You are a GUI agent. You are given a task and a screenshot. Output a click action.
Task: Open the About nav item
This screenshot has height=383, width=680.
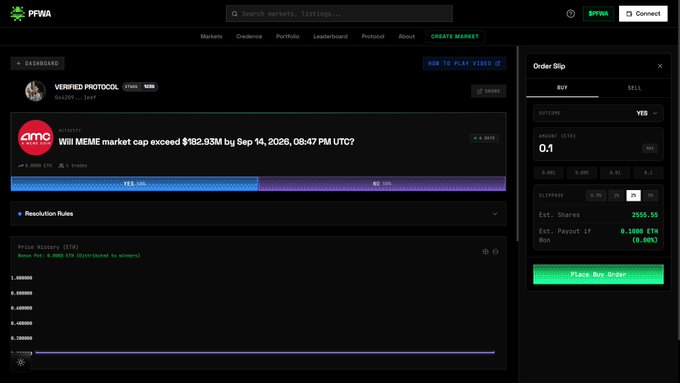(x=406, y=36)
